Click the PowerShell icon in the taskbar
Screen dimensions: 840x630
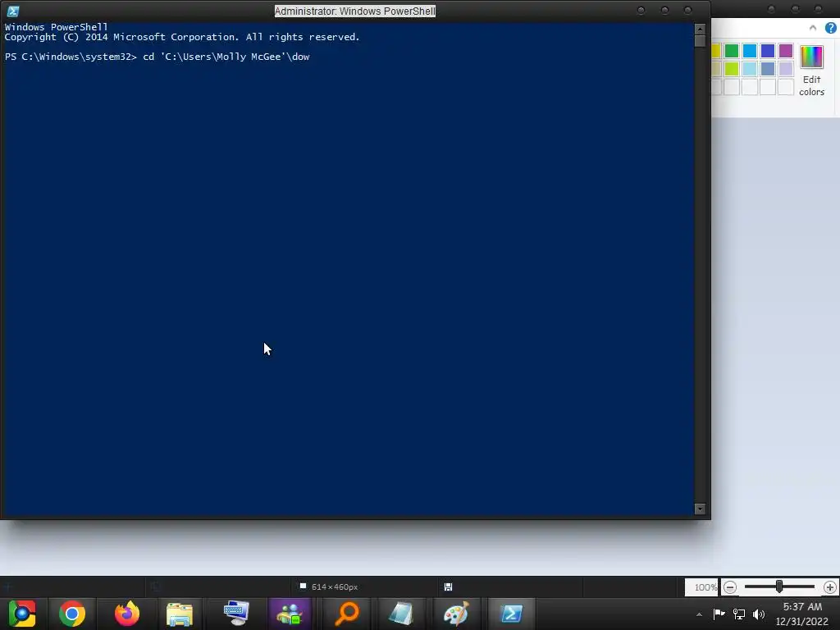(x=511, y=614)
